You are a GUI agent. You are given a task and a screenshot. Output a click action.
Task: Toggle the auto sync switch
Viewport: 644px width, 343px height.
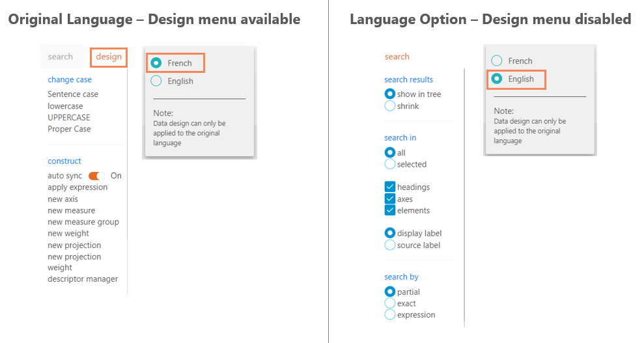pyautogui.click(x=97, y=176)
